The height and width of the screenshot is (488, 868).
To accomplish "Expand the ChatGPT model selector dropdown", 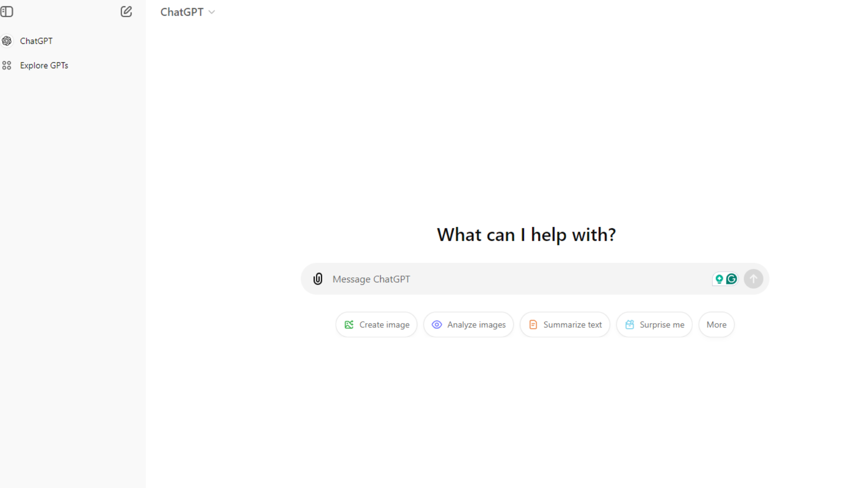I will (x=188, y=12).
